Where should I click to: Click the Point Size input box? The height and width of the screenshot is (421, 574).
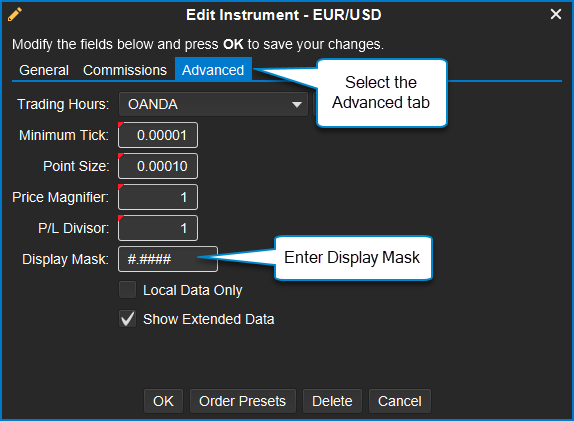[158, 166]
